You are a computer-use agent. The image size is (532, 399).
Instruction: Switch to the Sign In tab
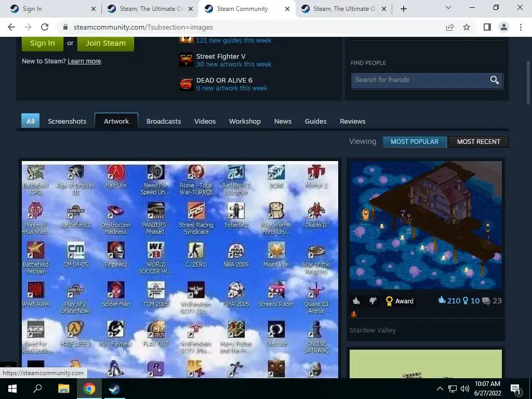click(x=51, y=9)
